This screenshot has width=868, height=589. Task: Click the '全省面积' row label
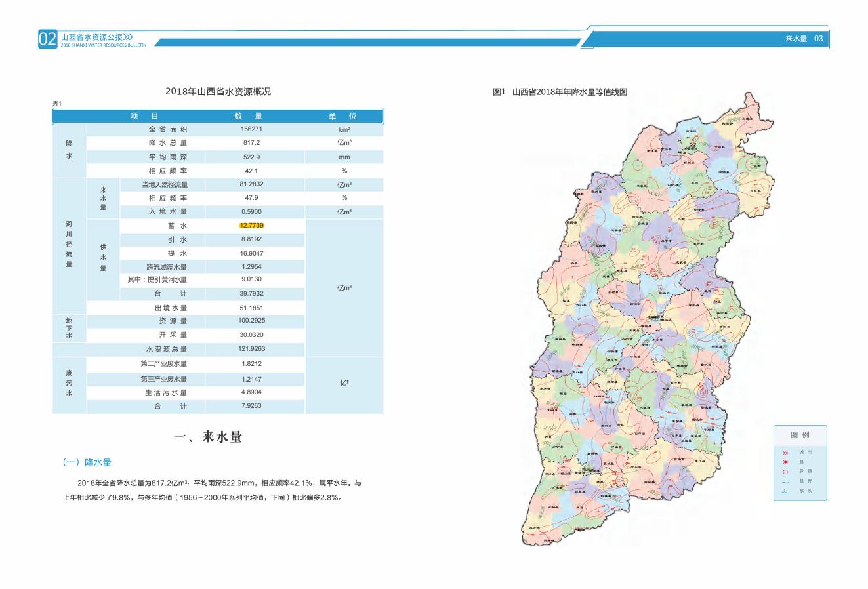(x=168, y=129)
